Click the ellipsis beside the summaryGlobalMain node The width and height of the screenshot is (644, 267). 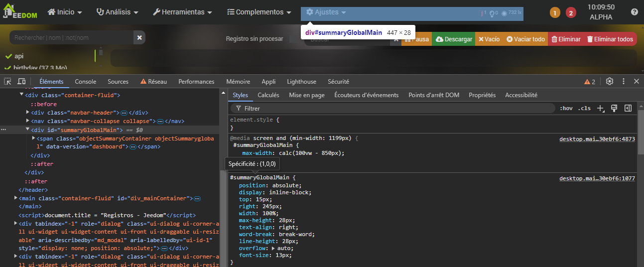click(3, 130)
